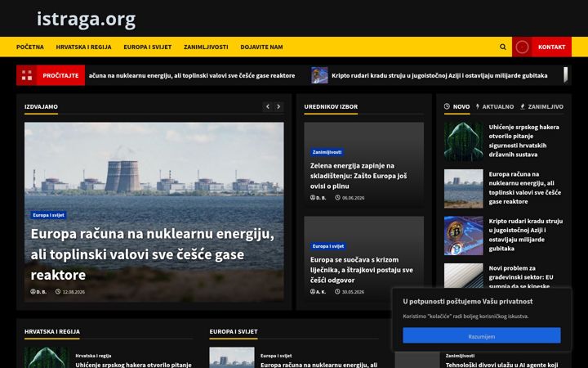Click flame icon on the ZANIMLJIVO tab

click(523, 106)
